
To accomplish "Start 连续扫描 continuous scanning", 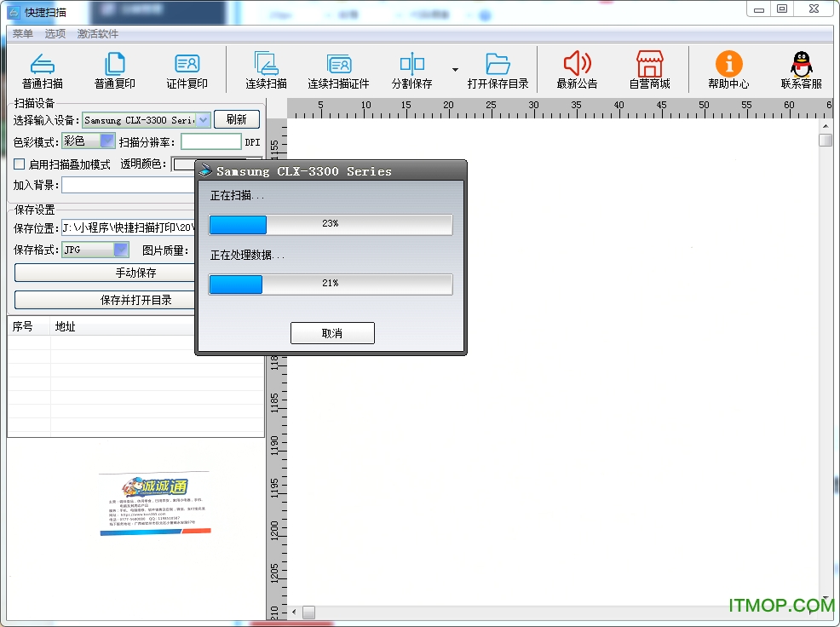I will coord(266,64).
